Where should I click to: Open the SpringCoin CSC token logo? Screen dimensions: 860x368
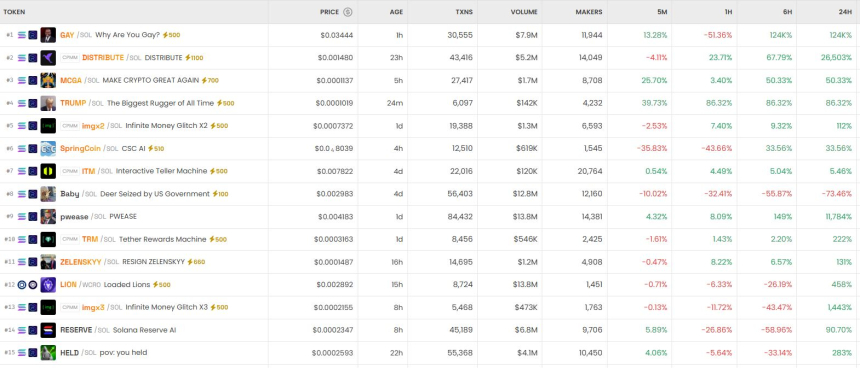48,149
